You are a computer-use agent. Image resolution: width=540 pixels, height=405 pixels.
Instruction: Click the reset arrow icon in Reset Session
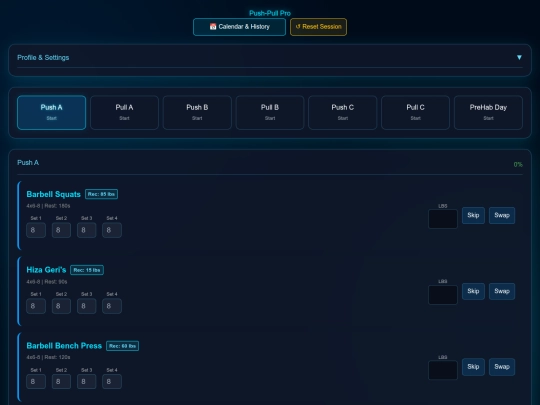point(298,27)
